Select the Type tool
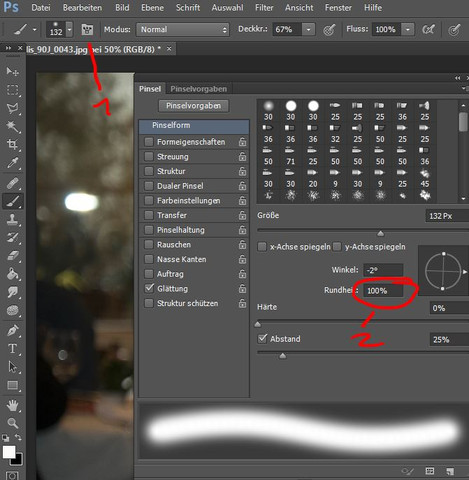The image size is (469, 480). coord(12,349)
